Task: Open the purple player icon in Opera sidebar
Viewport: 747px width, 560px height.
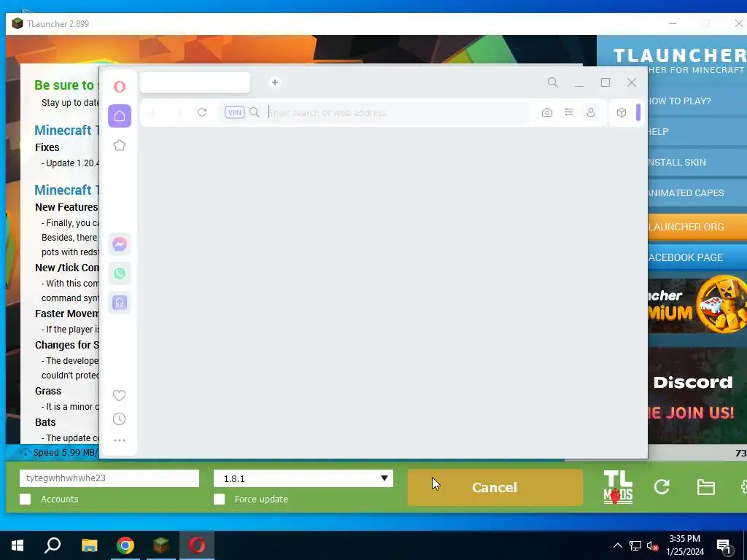Action: pyautogui.click(x=120, y=303)
